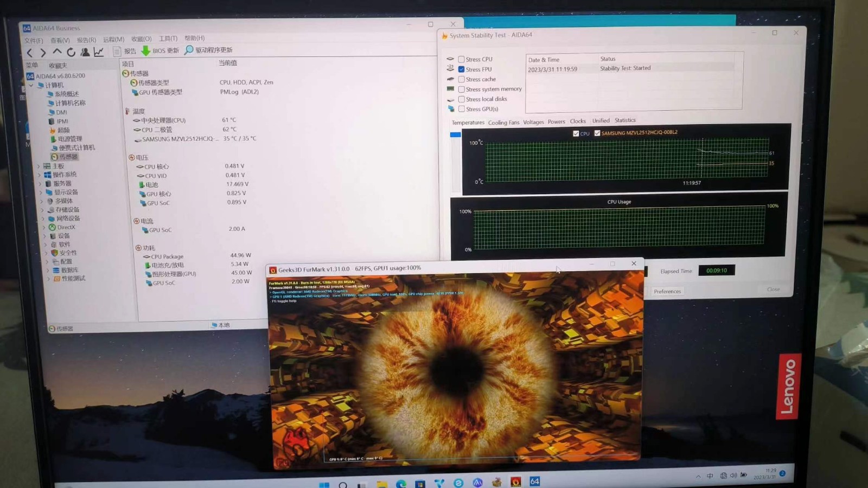Viewport: 868px width, 488px height.
Task: Uncheck the Stress FPU checkbox
Action: pos(461,69)
